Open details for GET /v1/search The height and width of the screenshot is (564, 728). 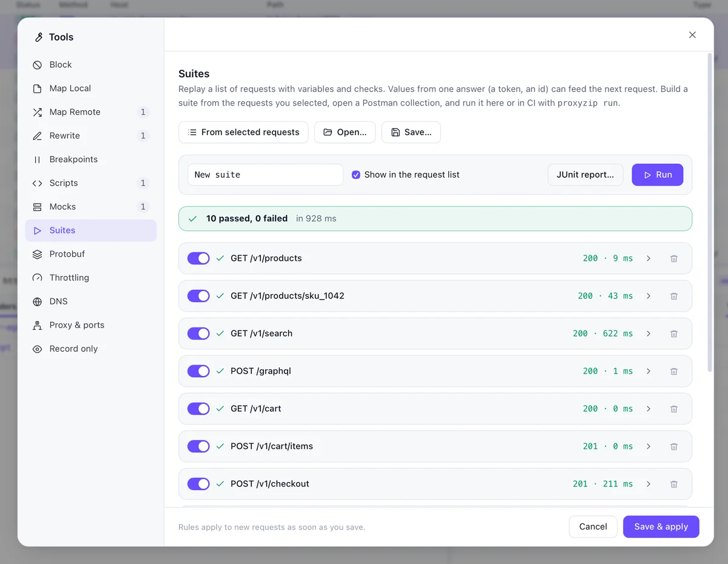pos(649,334)
